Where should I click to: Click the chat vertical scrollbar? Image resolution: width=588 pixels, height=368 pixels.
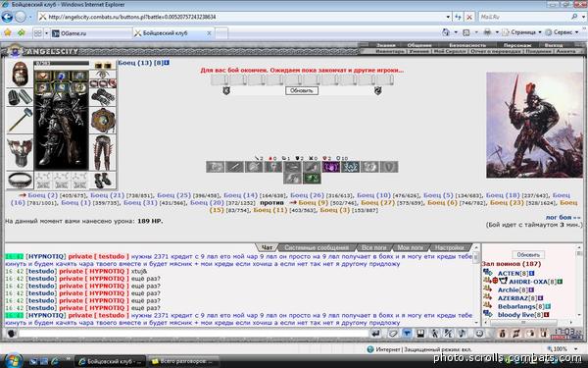click(x=476, y=286)
